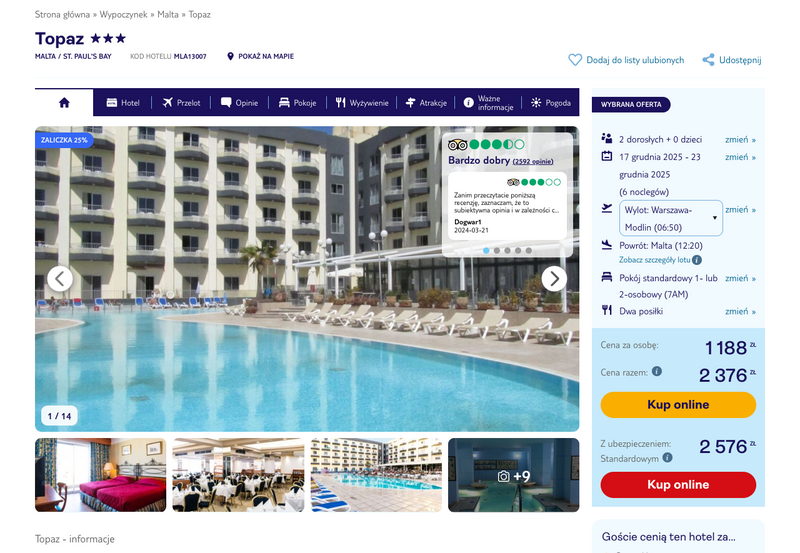Open the Opinie tab
The height and width of the screenshot is (553, 800).
point(239,103)
